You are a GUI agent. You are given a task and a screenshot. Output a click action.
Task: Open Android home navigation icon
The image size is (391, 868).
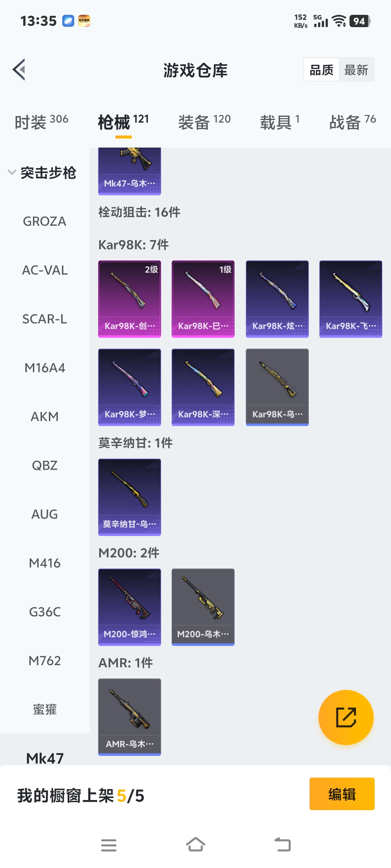click(195, 845)
